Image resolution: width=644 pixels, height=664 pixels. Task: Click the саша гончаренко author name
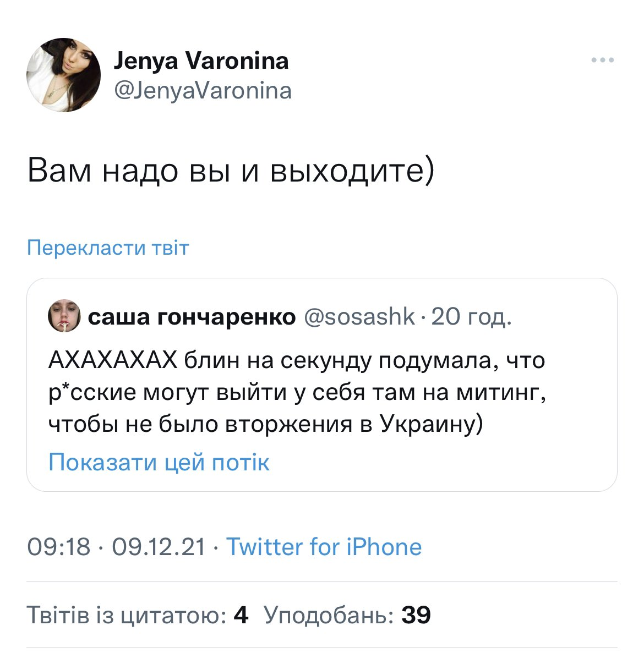192,317
